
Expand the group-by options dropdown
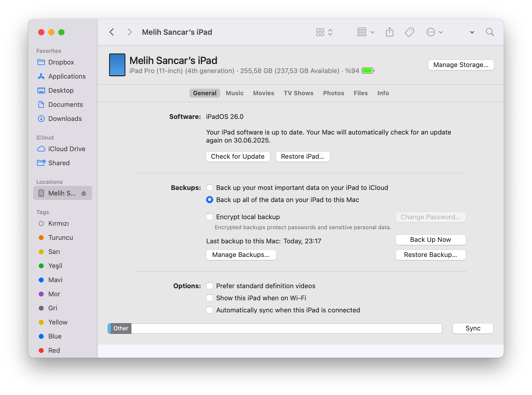pyautogui.click(x=366, y=32)
